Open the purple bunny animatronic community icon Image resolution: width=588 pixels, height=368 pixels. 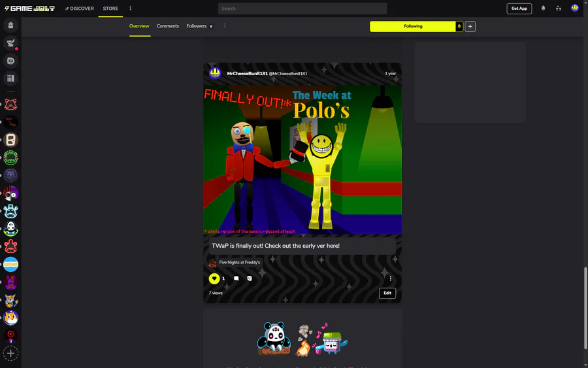[x=10, y=282]
